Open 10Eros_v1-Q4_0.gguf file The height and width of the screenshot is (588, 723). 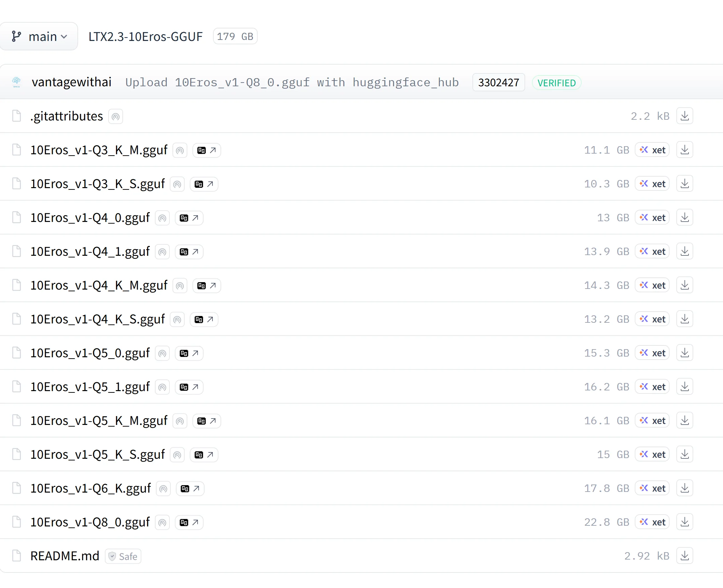(90, 218)
